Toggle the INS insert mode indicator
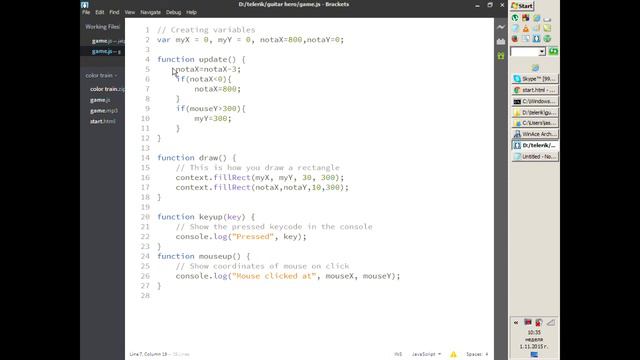This screenshot has width=640, height=360. click(x=398, y=354)
